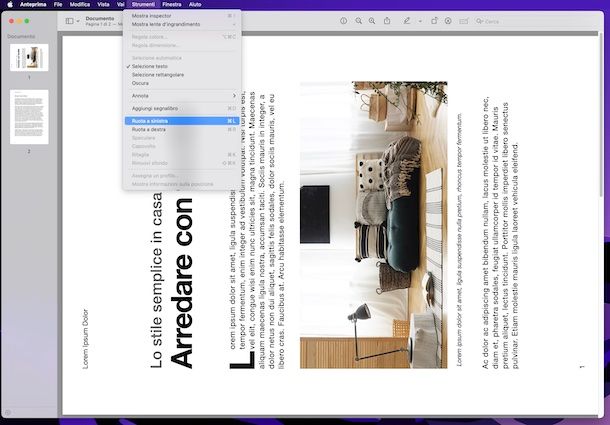
Task: Open the sidebar view options chevron
Action: [78, 21]
